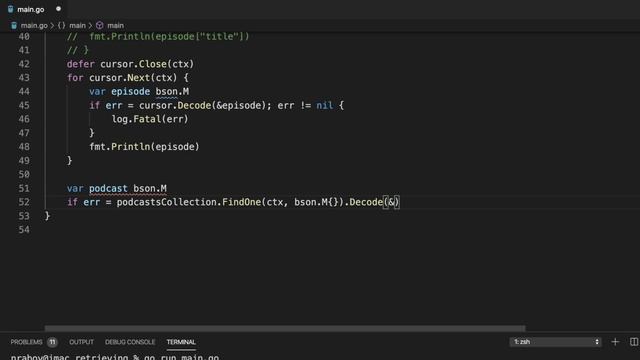Click the Go file icon in breadcrumb

(x=14, y=25)
